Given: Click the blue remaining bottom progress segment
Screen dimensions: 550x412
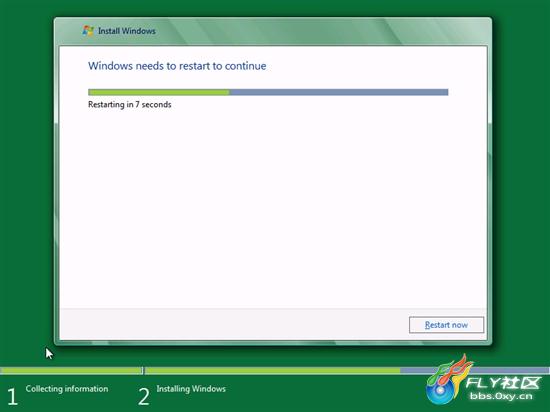Looking at the screenshot, I should point(475,371).
